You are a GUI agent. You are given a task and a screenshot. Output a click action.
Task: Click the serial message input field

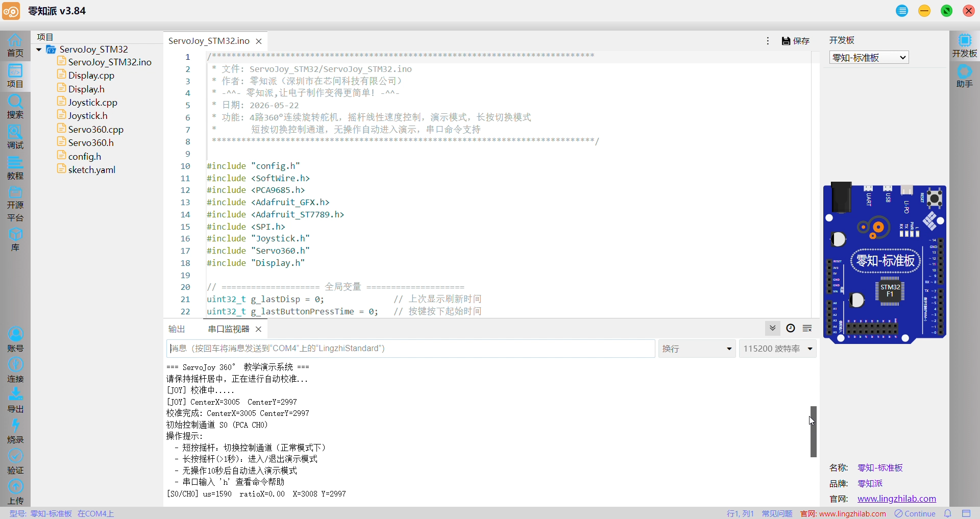410,349
